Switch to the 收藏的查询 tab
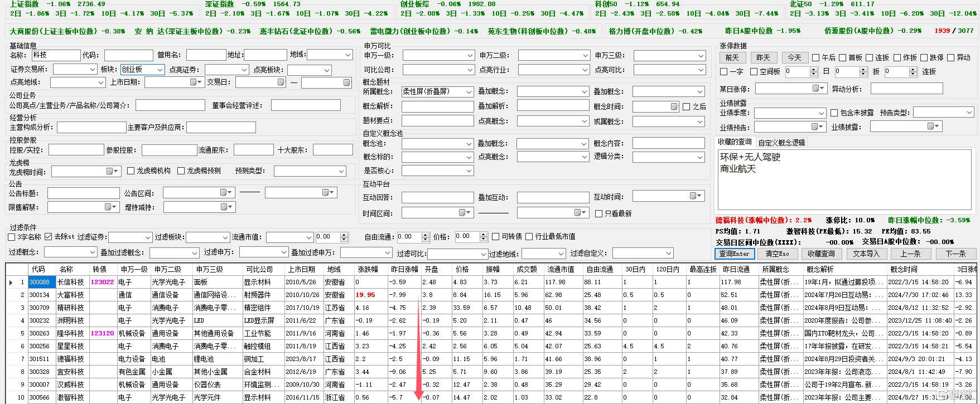This screenshot has width=980, height=404. click(735, 142)
